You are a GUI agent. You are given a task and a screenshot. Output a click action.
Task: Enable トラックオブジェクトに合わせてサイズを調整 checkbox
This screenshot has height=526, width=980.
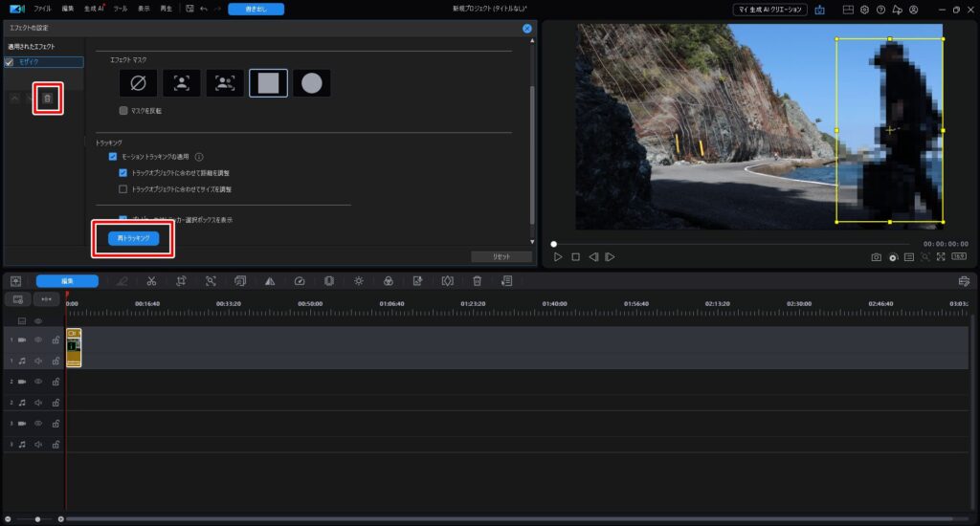click(x=123, y=189)
